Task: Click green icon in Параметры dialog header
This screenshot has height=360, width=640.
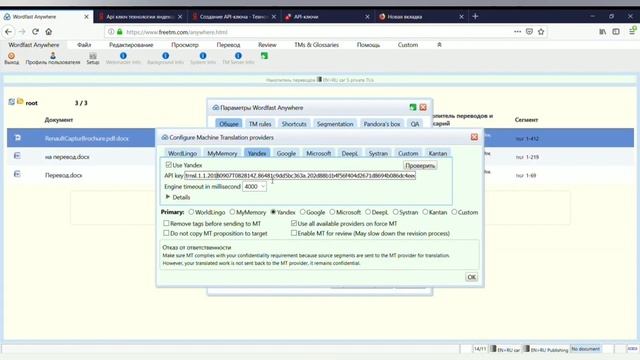Action: 413,107
